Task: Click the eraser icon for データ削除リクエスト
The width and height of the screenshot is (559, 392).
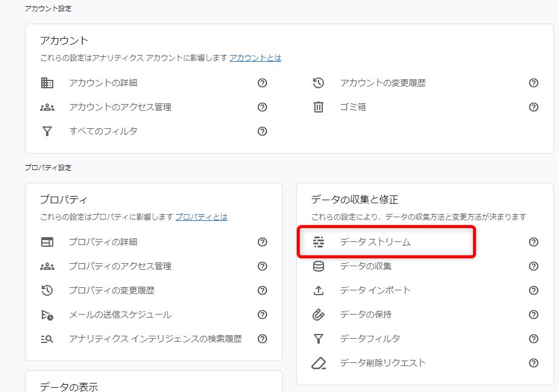Action: pyautogui.click(x=319, y=363)
